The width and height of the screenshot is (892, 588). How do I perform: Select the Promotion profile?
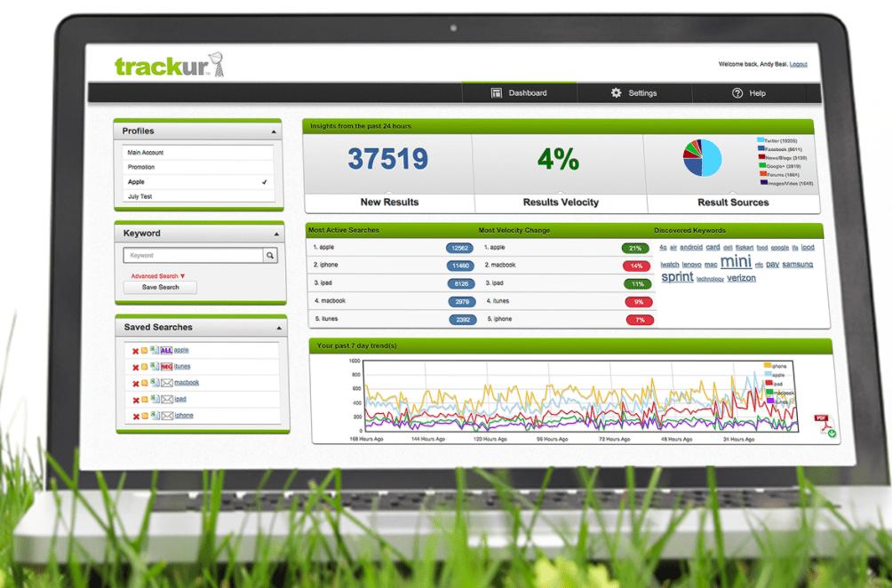(198, 167)
